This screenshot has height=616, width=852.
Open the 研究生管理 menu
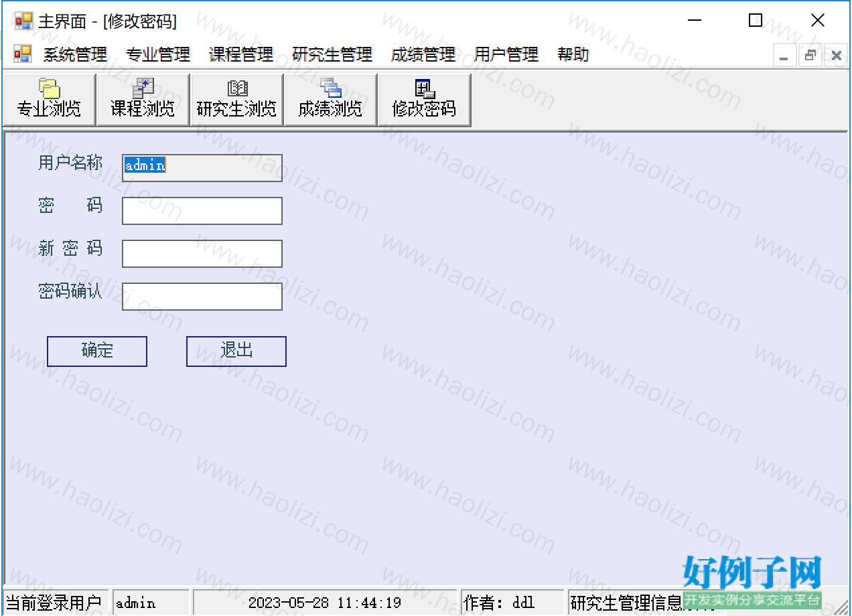332,55
